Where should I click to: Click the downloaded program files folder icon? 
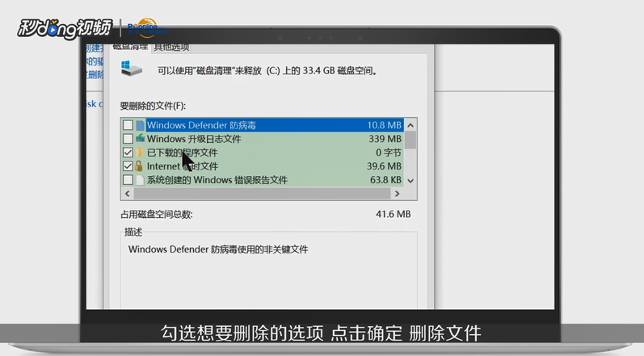tap(140, 153)
